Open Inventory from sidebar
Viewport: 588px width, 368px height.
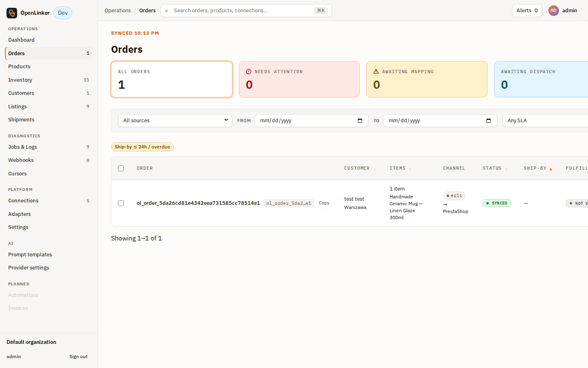(49, 80)
